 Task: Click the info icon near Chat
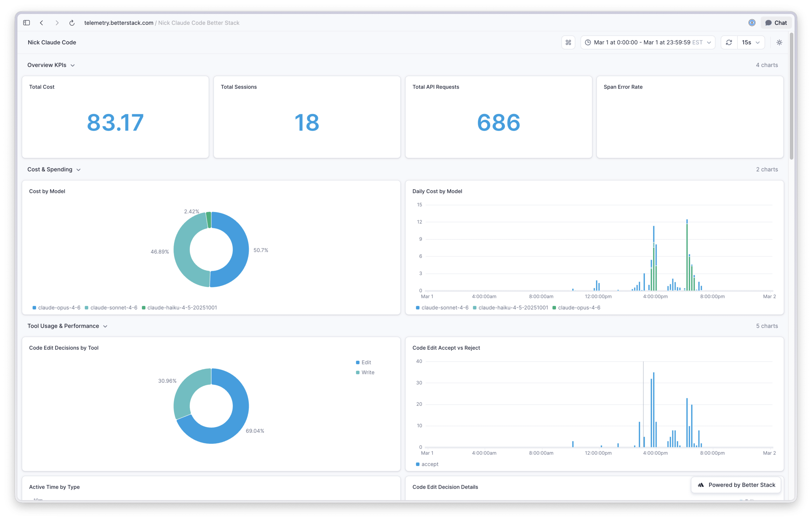click(752, 23)
